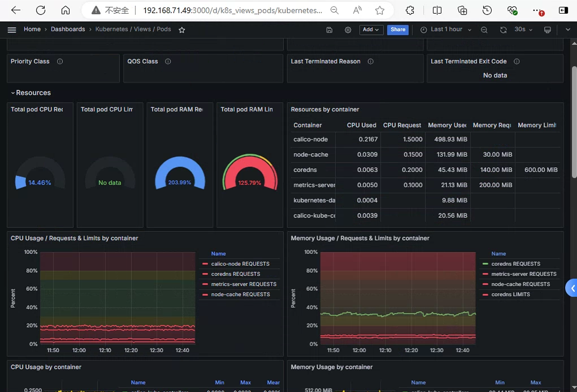Click the Home breadcrumb
Screen dimensions: 577x392
coord(32,29)
